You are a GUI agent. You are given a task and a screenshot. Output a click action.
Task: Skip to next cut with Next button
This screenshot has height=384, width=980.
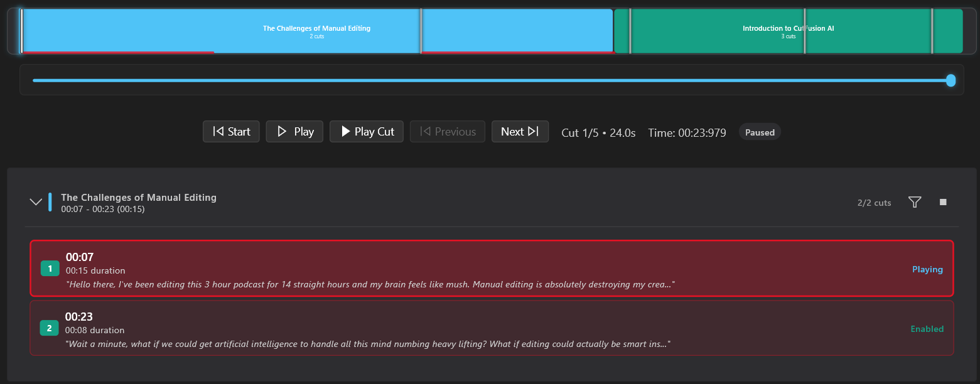(520, 132)
